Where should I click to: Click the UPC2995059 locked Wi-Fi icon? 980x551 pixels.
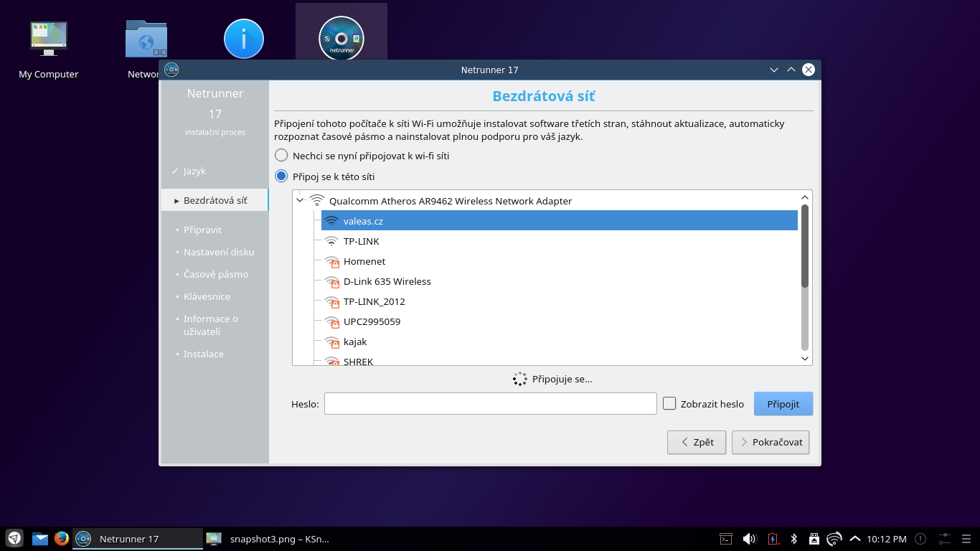point(331,321)
